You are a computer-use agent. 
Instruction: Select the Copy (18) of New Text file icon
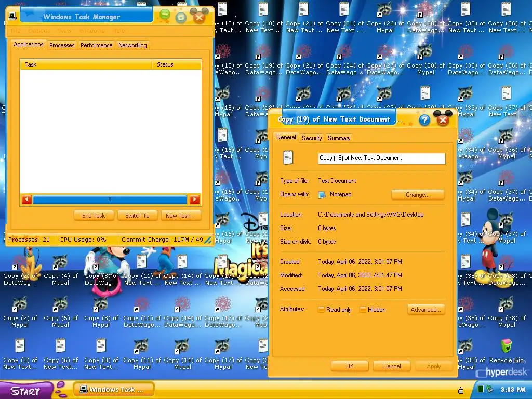click(x=263, y=9)
